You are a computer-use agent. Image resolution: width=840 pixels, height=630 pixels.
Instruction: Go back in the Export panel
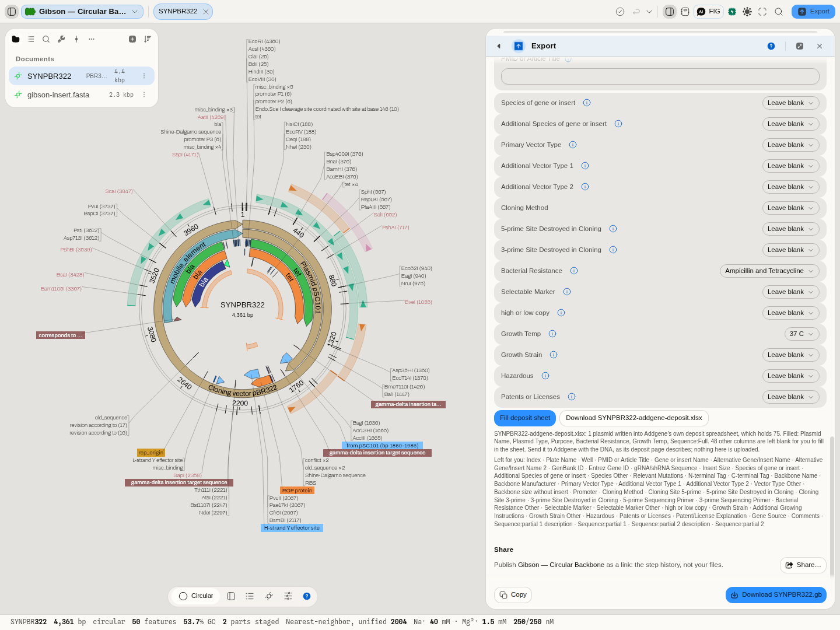(x=499, y=46)
